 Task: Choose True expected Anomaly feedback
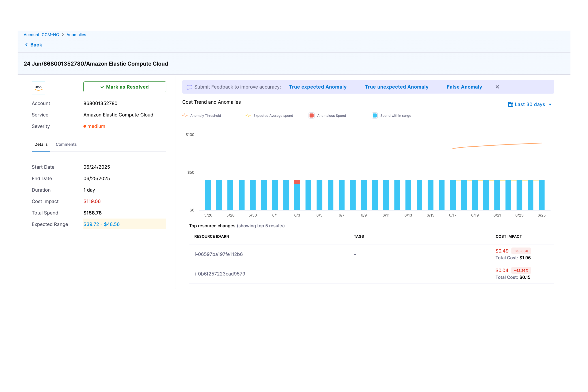317,87
